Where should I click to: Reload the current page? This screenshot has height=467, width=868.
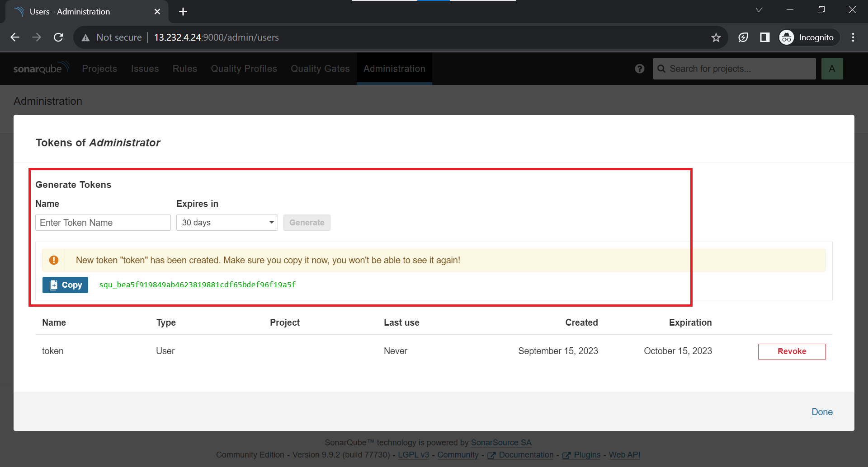58,37
